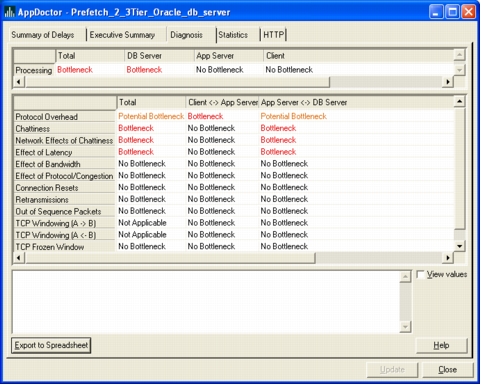This screenshot has width=482, height=385.
Task: Minimize the AppDoctor window
Action: (436, 12)
